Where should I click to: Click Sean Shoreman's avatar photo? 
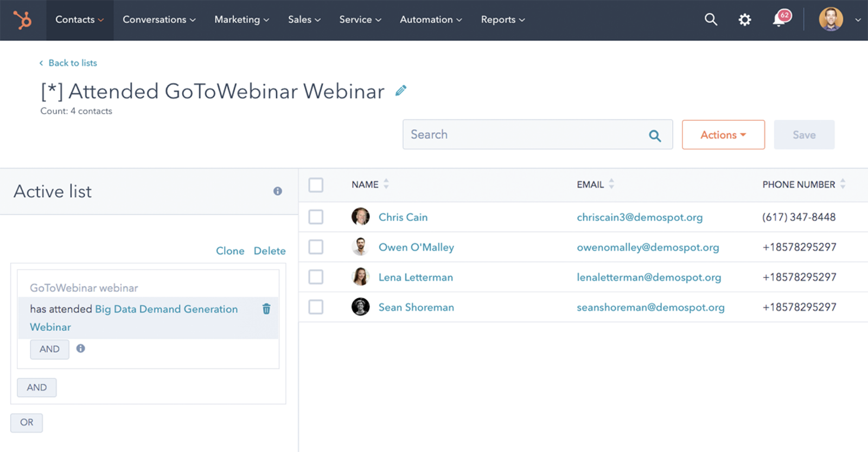361,307
